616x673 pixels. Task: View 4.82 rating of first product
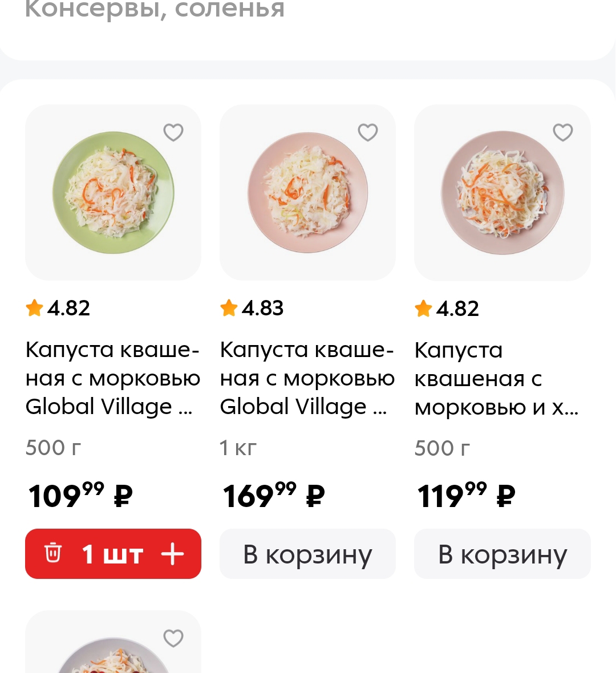58,308
